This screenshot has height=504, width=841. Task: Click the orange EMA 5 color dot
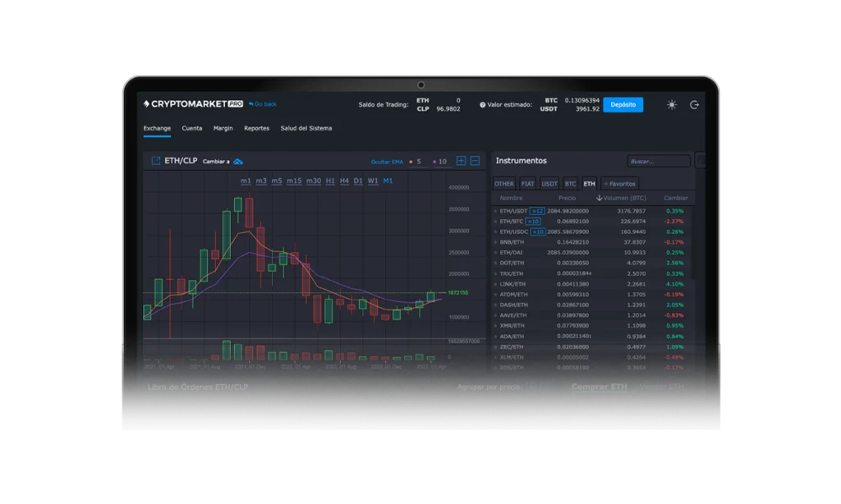coord(410,162)
